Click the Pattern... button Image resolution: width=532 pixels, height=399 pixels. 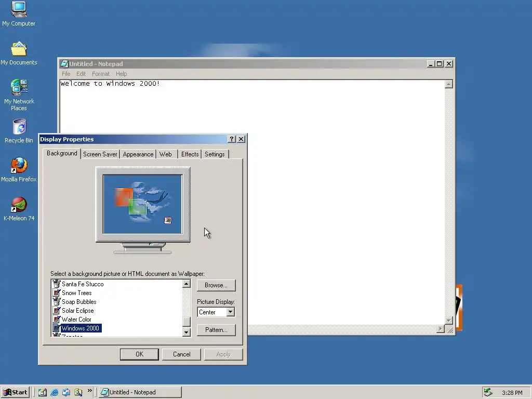(216, 330)
